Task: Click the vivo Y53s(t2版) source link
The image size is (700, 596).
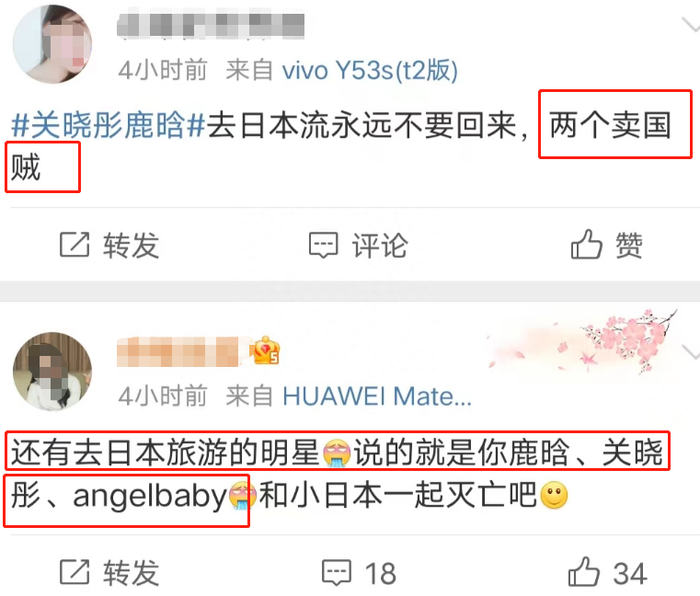Action: 370,70
